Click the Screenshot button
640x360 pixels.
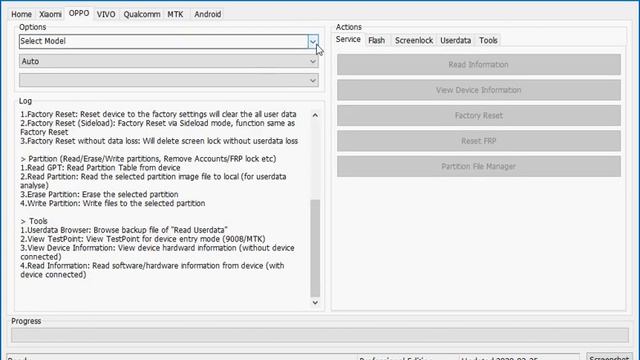point(609,356)
